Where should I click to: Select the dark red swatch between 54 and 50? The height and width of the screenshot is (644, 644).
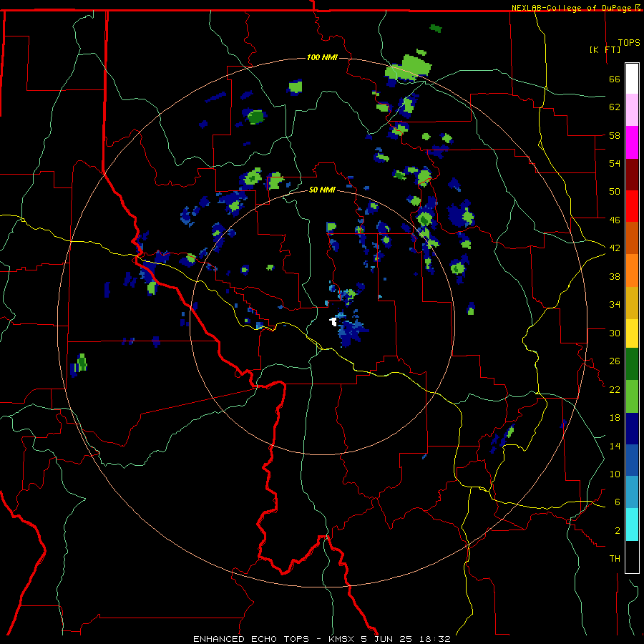[x=632, y=174]
